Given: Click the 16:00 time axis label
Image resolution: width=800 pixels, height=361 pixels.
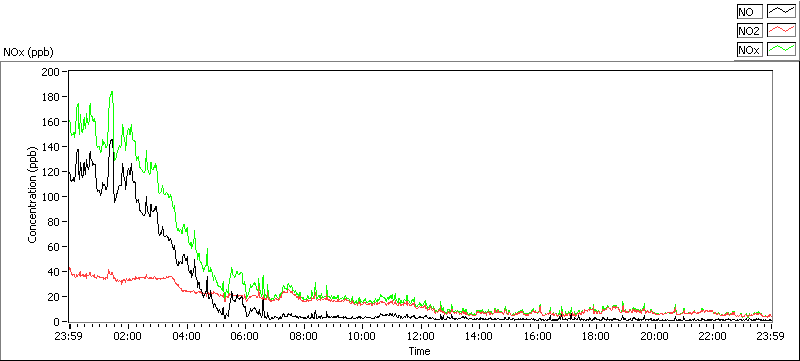Looking at the screenshot, I should tap(538, 337).
